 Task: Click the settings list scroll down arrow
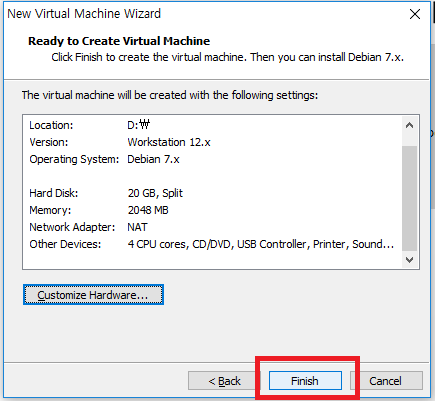pos(410,259)
